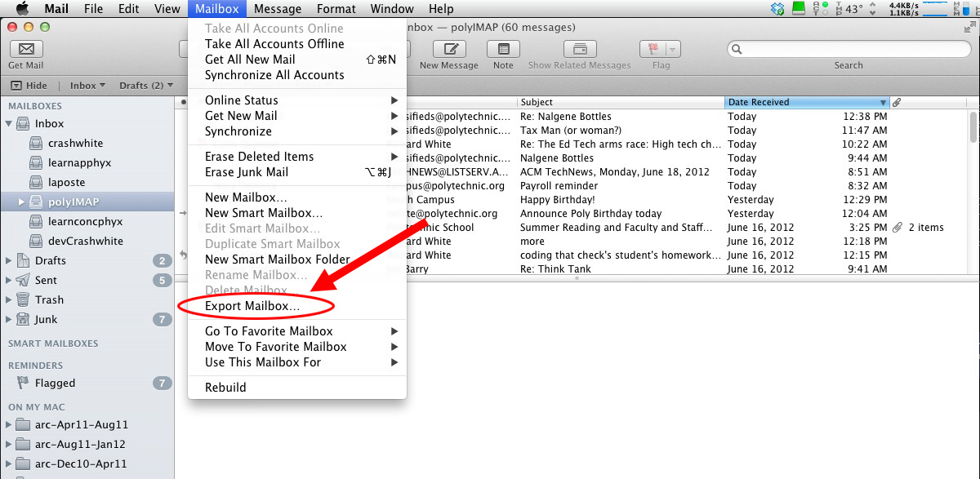980x479 pixels.
Task: Click the green disk status menu bar icon
Action: click(x=799, y=9)
